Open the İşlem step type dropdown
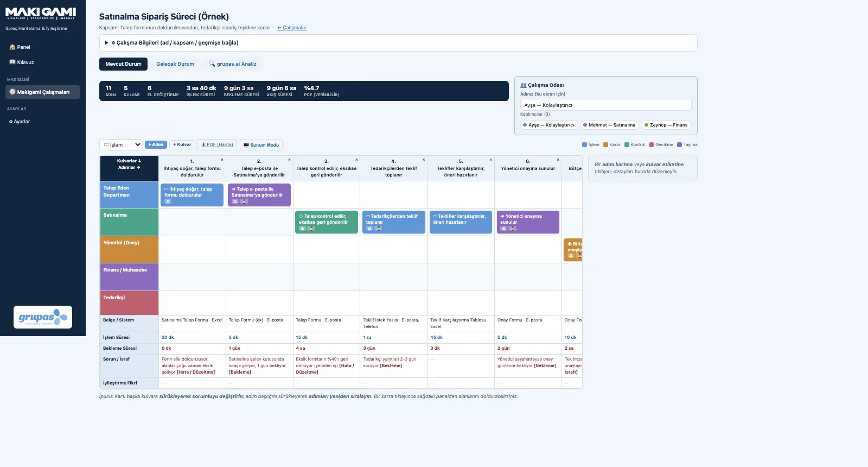The height and width of the screenshot is (467, 868). (x=121, y=145)
